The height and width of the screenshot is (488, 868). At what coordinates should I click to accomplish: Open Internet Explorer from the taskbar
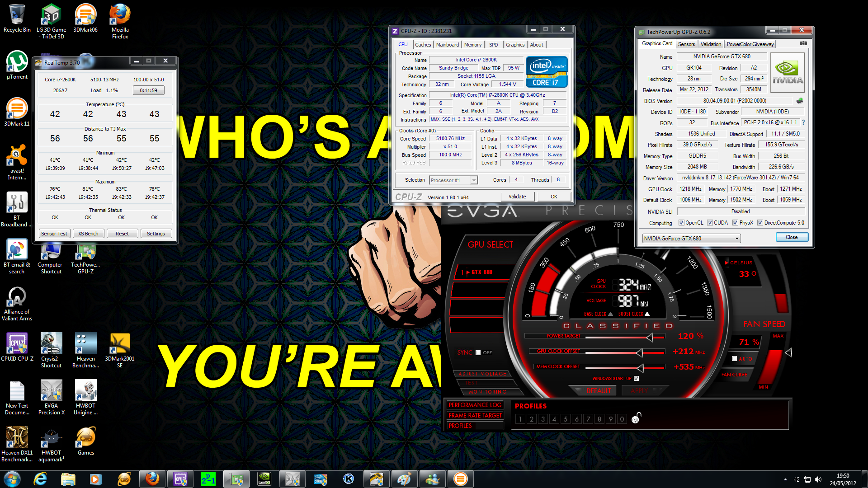pyautogui.click(x=41, y=479)
